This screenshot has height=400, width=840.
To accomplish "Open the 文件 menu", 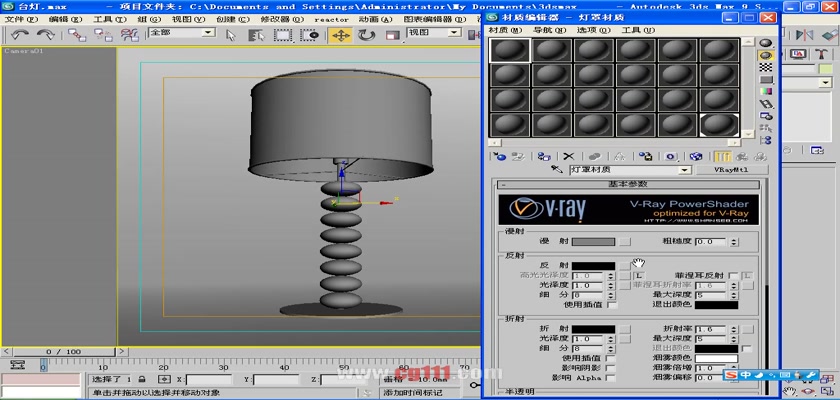I will [x=21, y=19].
